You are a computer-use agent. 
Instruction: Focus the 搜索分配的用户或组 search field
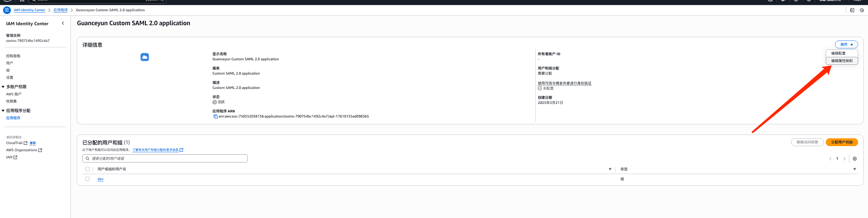[x=165, y=158]
